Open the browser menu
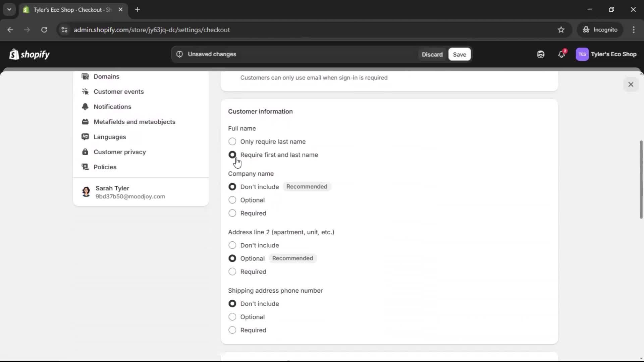Image resolution: width=644 pixels, height=362 pixels. click(634, 29)
